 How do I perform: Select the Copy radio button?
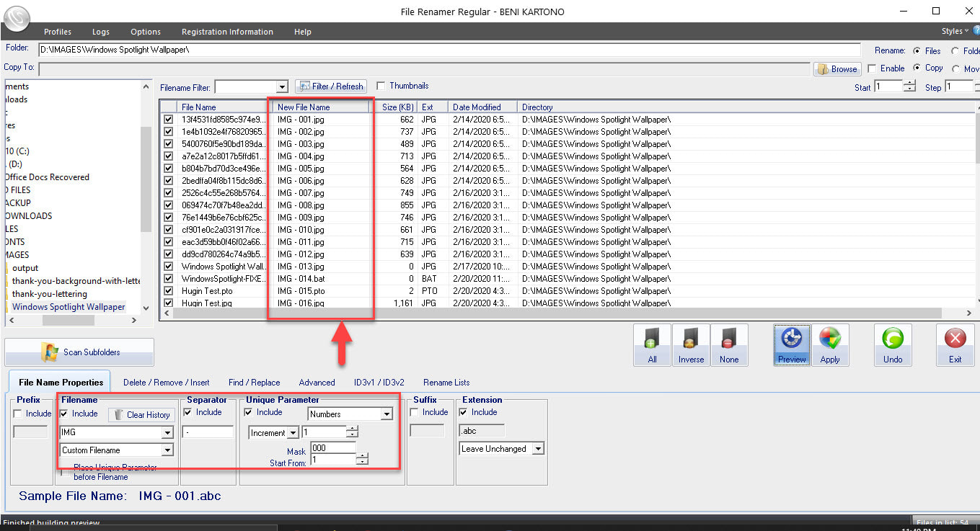pyautogui.click(x=917, y=68)
